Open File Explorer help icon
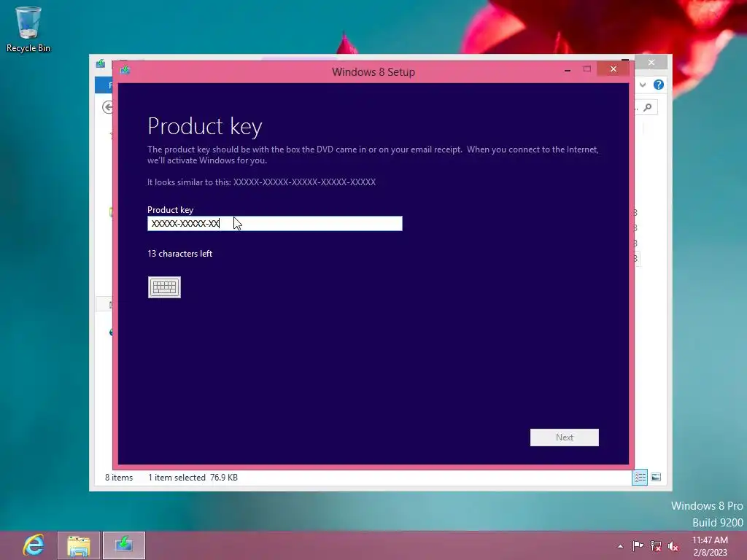The width and height of the screenshot is (747, 560). (x=659, y=85)
